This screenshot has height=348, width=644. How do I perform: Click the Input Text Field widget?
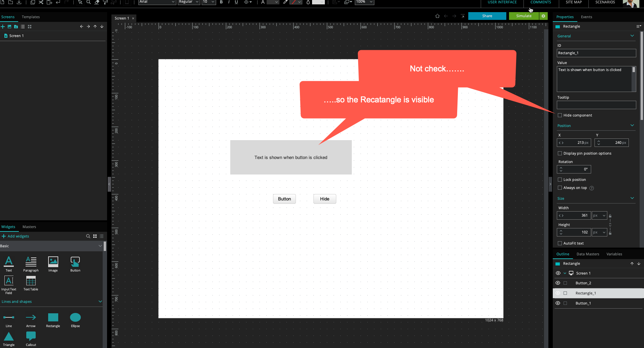pos(9,281)
